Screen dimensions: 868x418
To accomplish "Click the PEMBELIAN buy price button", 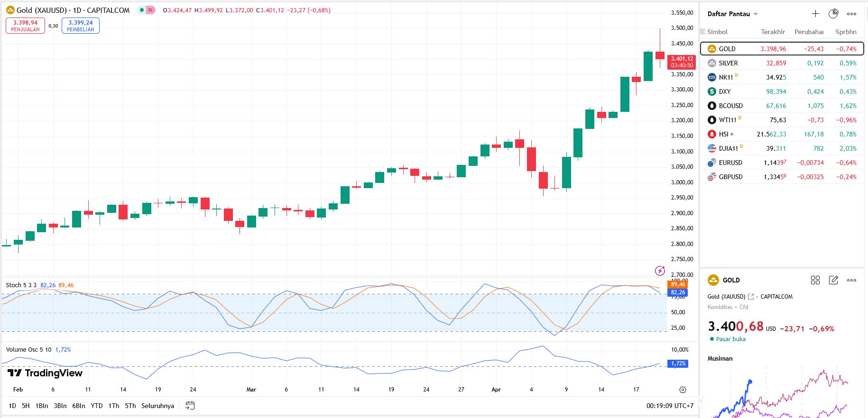I will (81, 26).
